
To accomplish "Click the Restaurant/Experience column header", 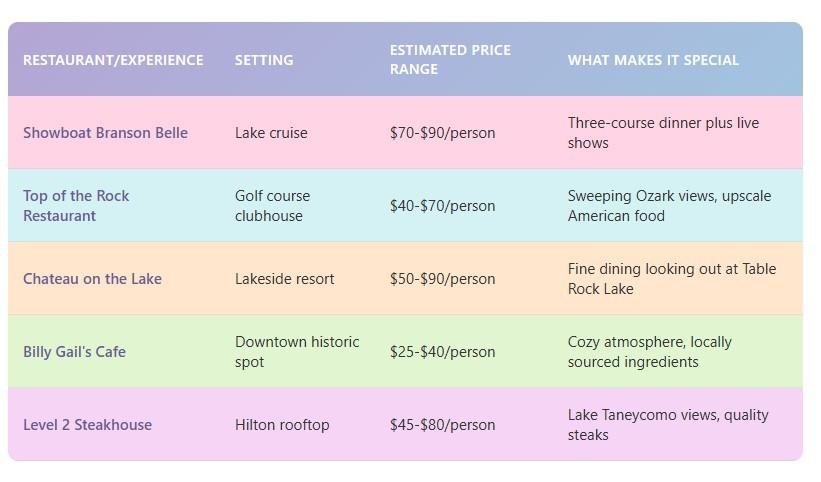I will tap(113, 60).
